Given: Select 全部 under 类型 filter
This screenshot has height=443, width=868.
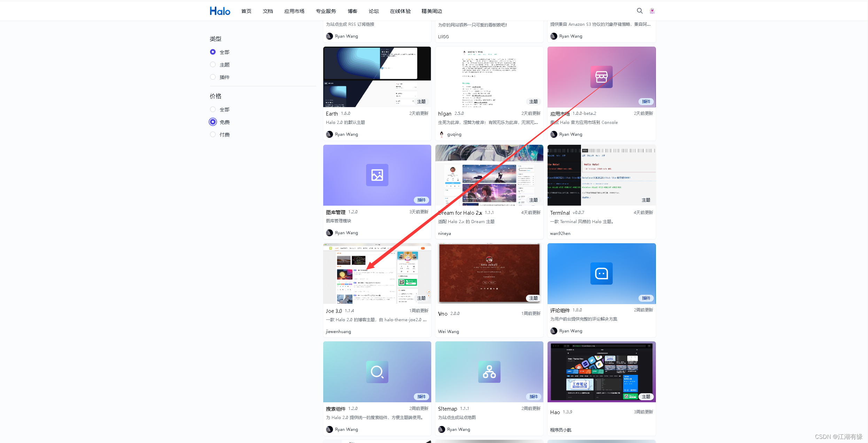Looking at the screenshot, I should (213, 52).
